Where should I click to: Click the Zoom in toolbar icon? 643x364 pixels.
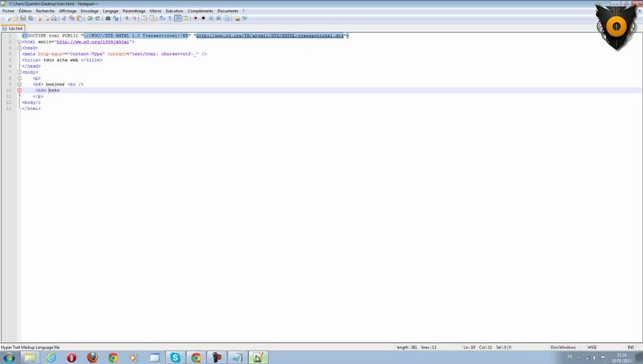click(x=127, y=18)
